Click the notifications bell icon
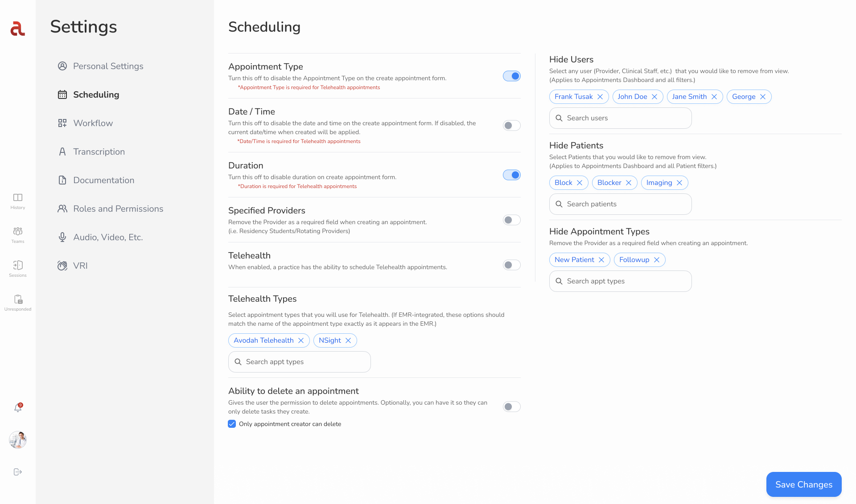 tap(18, 408)
